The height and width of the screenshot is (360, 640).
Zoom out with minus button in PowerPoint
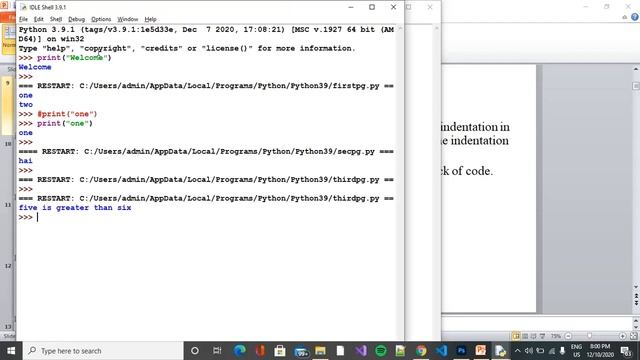(568, 336)
